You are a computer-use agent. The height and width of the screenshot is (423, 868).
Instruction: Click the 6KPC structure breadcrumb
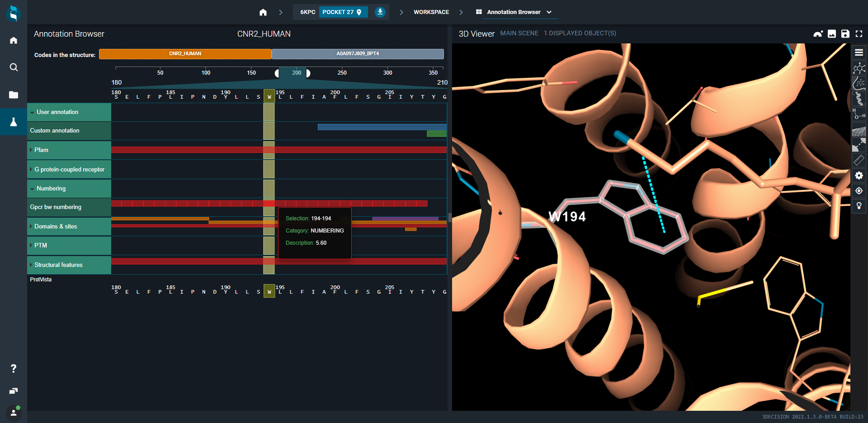[308, 12]
